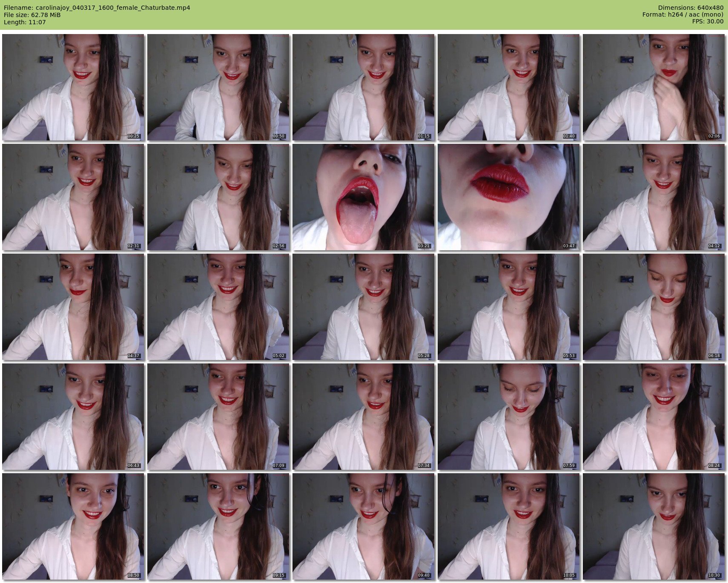The height and width of the screenshot is (583, 728).
Task: Choose the thumbnail labeled 10:05
Action: point(509,526)
